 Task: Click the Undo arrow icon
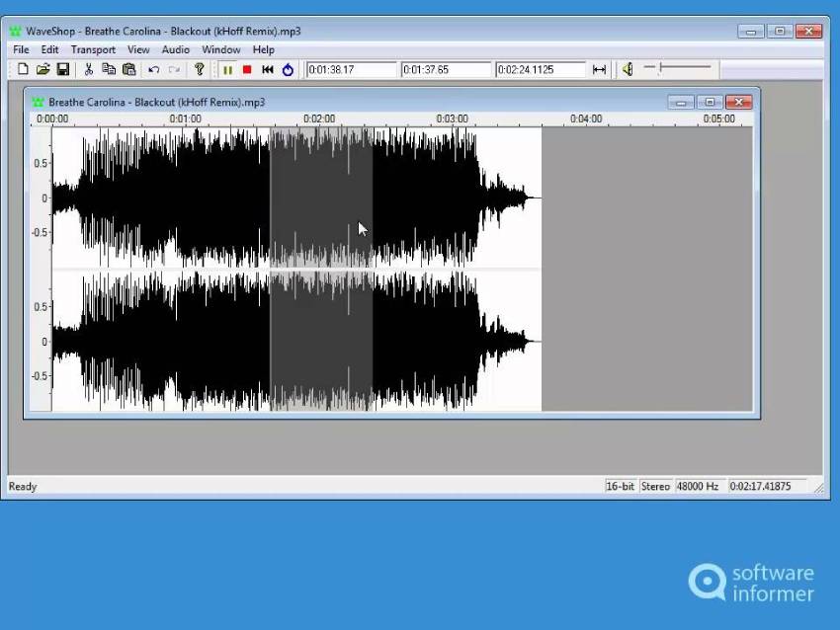coord(153,69)
